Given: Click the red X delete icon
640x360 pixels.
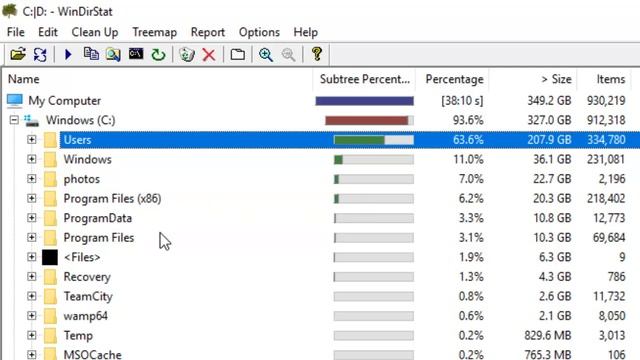Looking at the screenshot, I should tap(209, 55).
